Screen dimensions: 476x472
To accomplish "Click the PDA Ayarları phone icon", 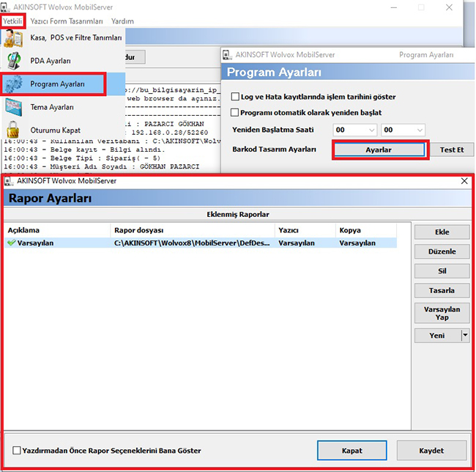I will click(14, 61).
